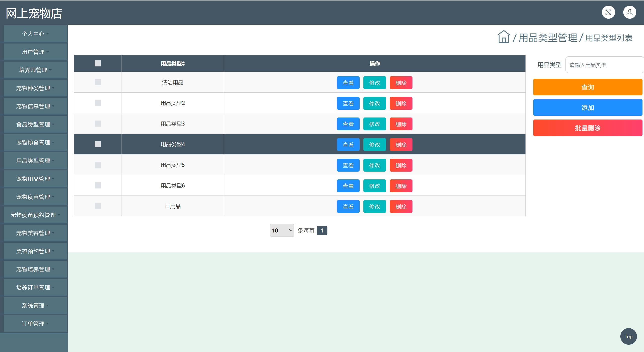The height and width of the screenshot is (352, 644).
Task: Open the user profile avatar icon
Action: point(629,12)
